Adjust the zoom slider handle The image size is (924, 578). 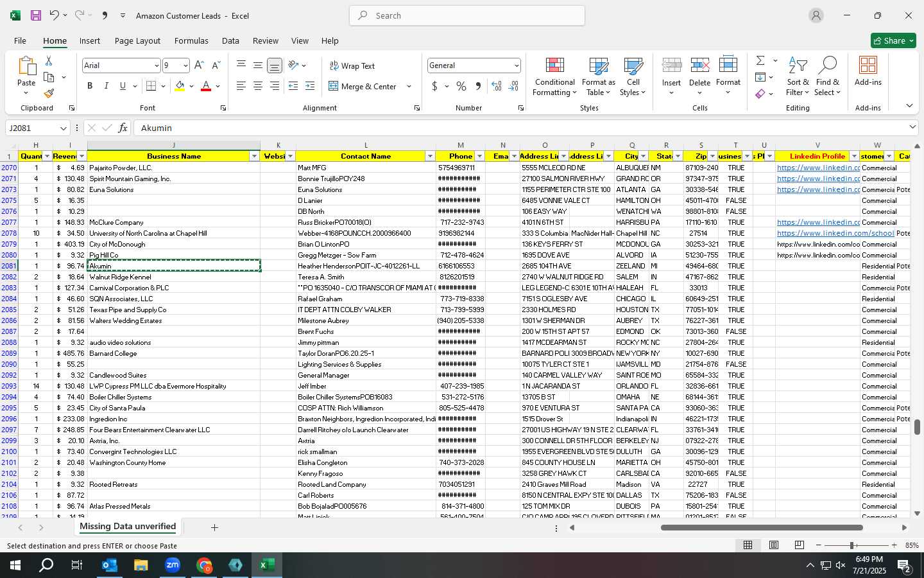pyautogui.click(x=852, y=545)
